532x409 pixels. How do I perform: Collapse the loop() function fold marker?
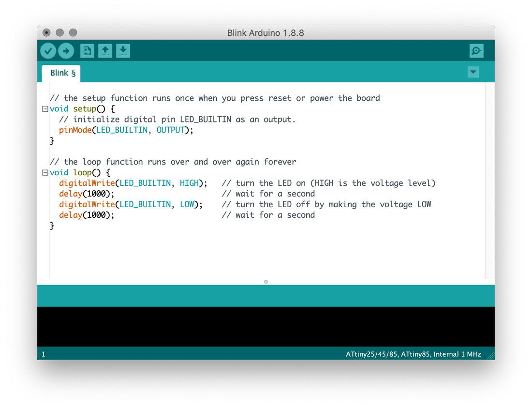pyautogui.click(x=45, y=173)
